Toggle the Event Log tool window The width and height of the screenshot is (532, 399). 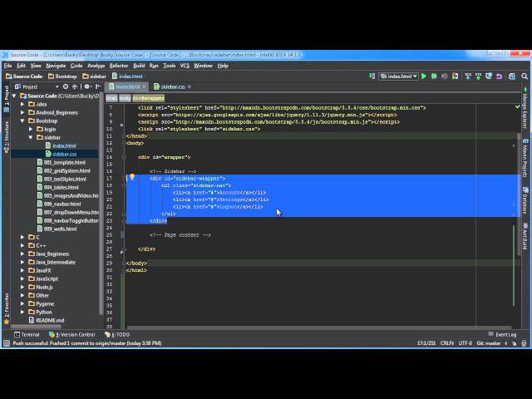pyautogui.click(x=502, y=334)
